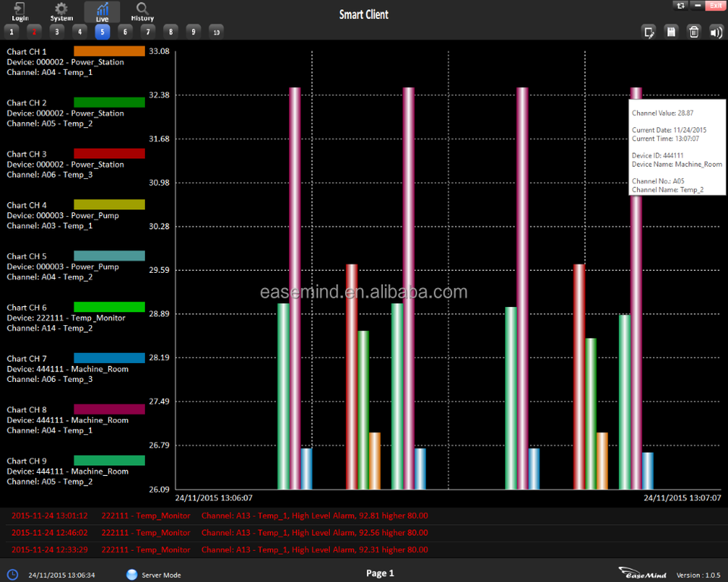Select page 10 in the page bar

[216, 31]
